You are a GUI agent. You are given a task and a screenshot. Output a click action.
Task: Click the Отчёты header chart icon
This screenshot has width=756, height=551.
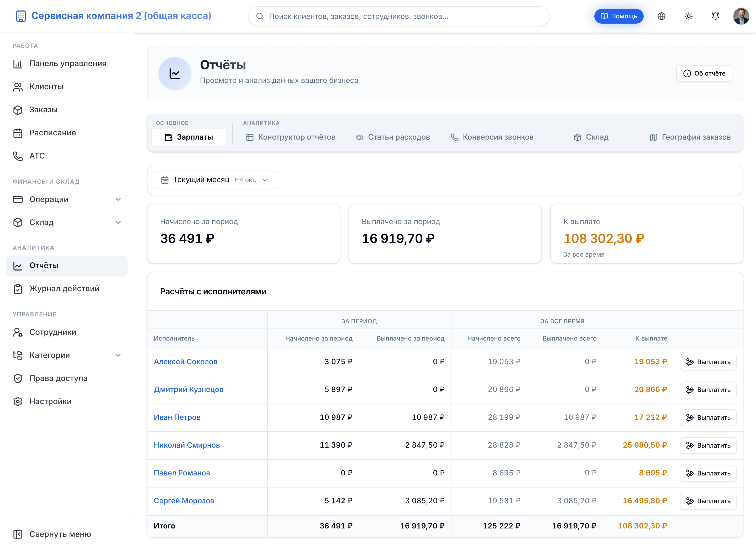coord(175,73)
